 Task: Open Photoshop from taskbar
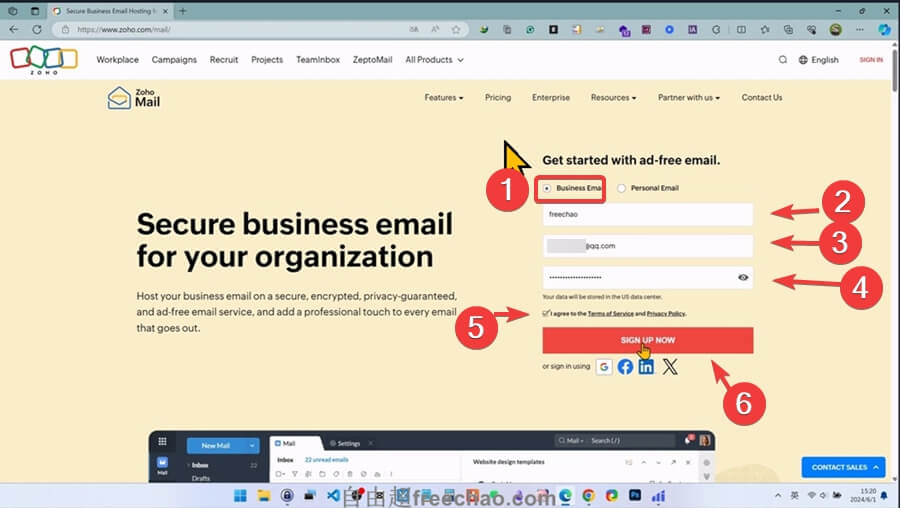[635, 496]
